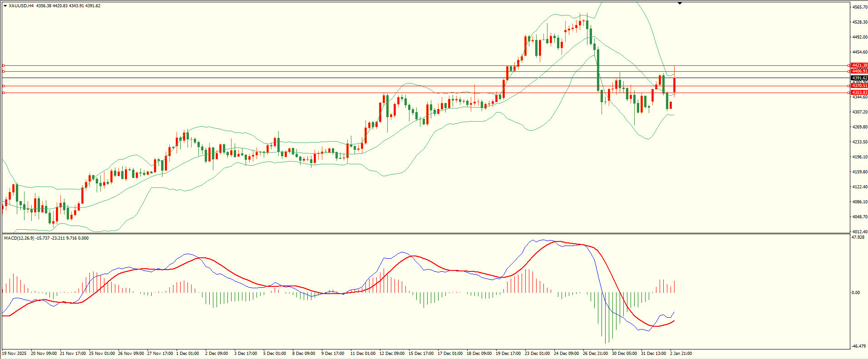This screenshot has height=359, width=868.
Task: Click the MACD(12,26,9) indicator label
Action: pos(46,238)
